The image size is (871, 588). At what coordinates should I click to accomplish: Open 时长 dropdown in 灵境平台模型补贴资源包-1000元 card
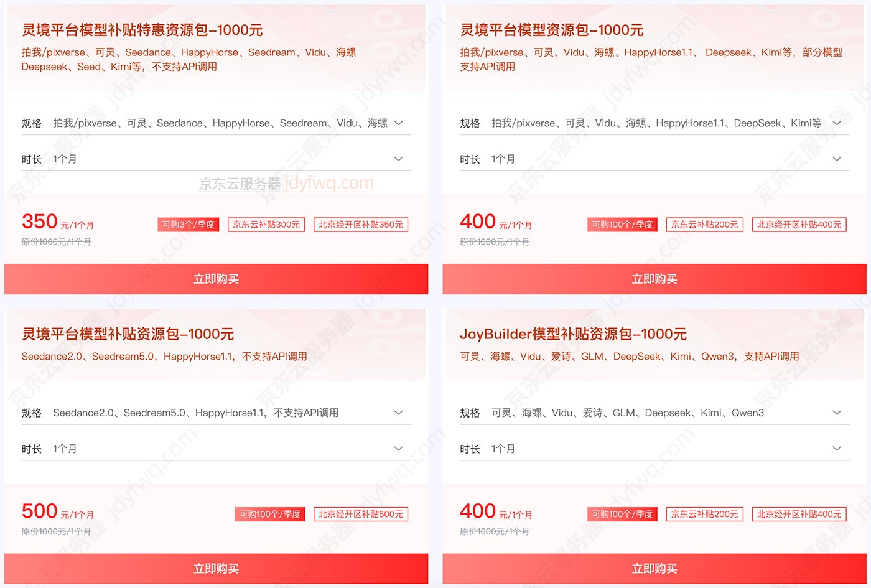tap(216, 449)
